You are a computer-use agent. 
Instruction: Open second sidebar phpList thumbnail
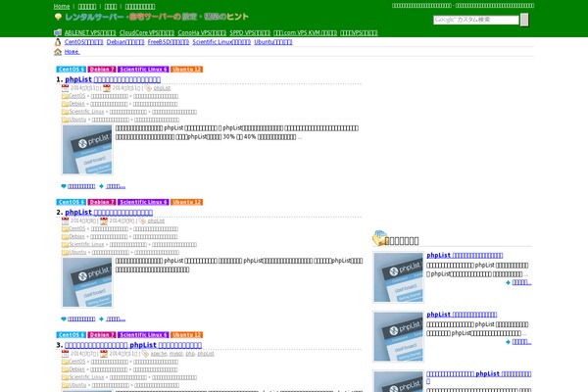click(x=398, y=337)
